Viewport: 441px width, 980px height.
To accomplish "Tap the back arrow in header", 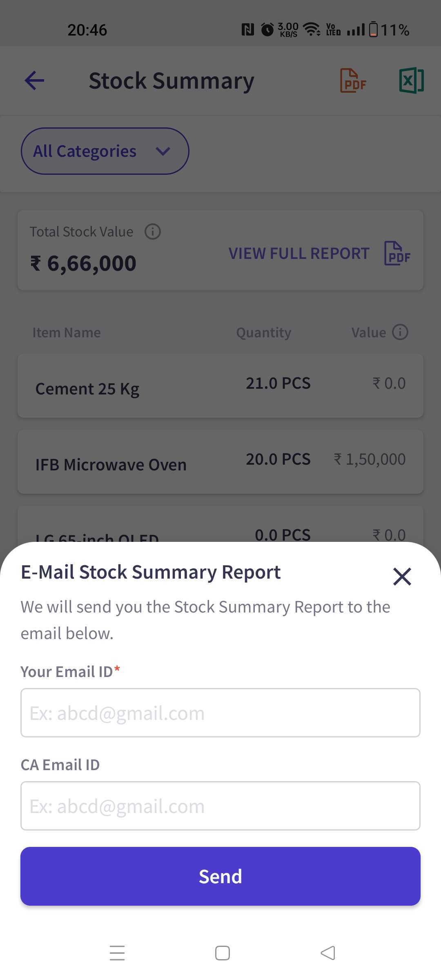I will (34, 80).
